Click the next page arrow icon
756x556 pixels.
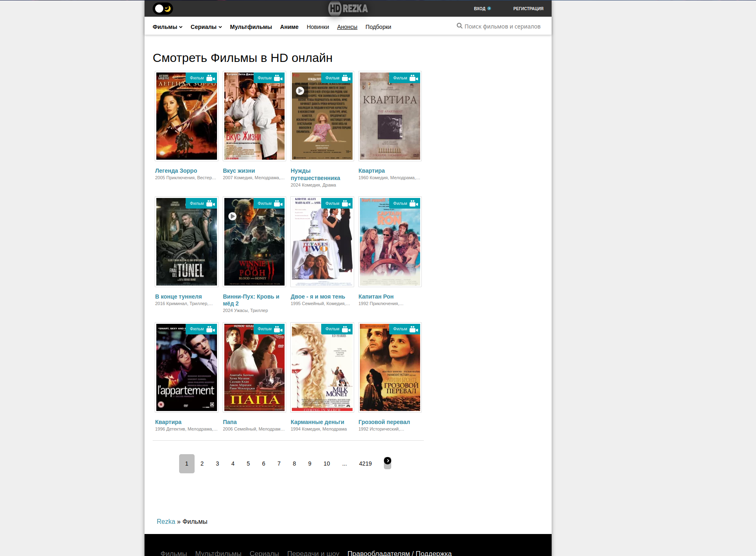click(x=388, y=461)
